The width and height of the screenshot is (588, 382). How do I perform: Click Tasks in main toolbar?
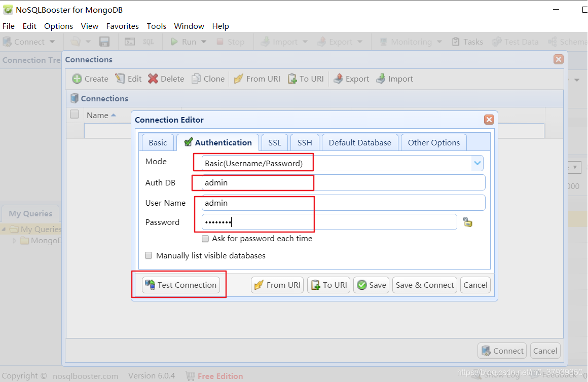(x=467, y=42)
